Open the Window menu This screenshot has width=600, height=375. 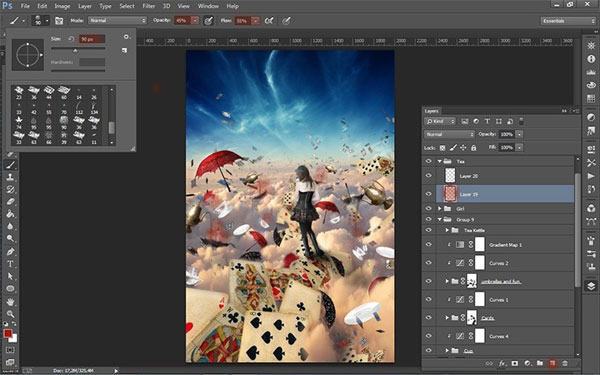click(x=208, y=6)
